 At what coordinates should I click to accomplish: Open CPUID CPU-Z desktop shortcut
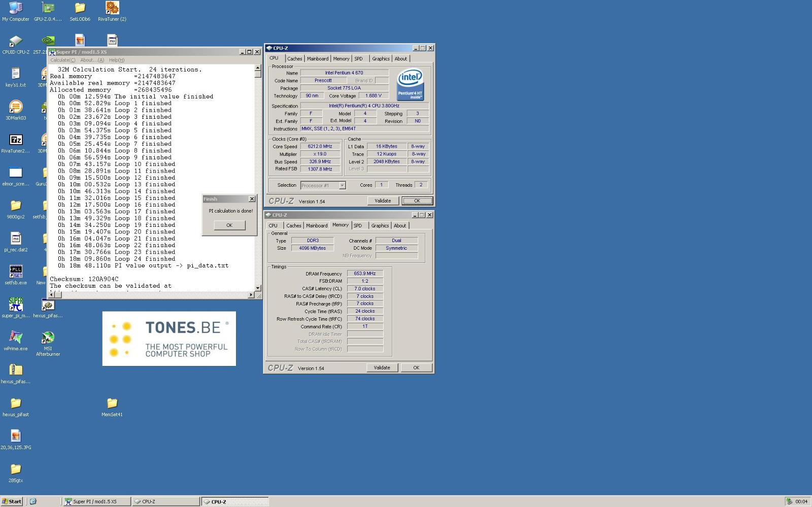coord(16,45)
